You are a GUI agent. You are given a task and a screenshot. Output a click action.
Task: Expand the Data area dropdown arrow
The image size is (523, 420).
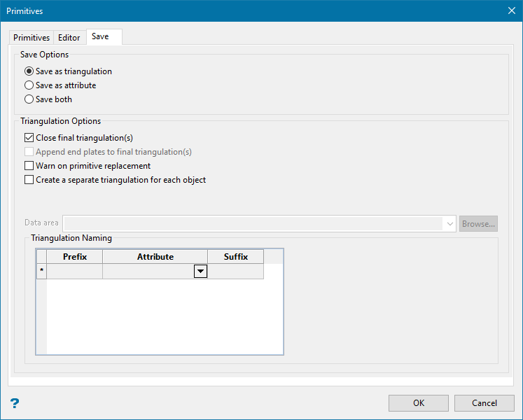(449, 224)
